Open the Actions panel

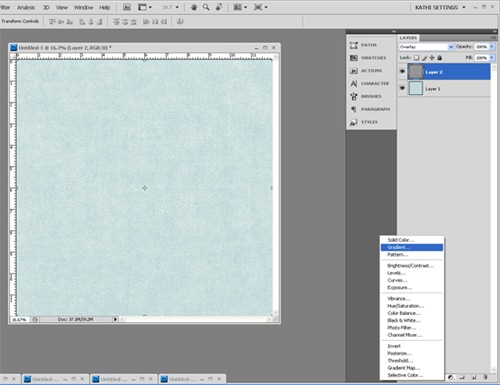point(371,71)
